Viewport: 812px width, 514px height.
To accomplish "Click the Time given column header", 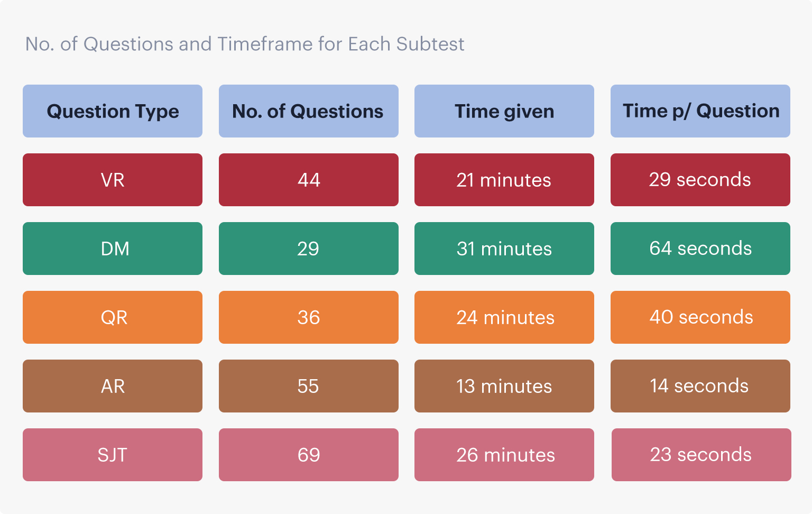I will point(504,111).
